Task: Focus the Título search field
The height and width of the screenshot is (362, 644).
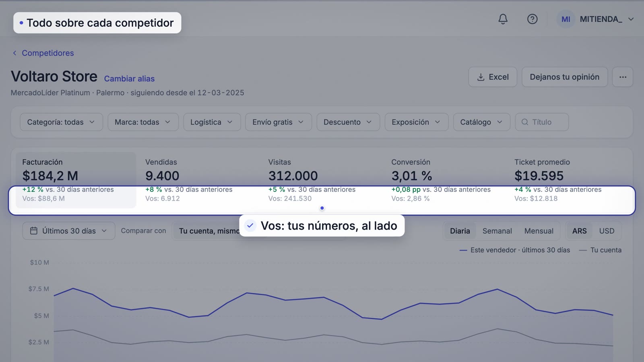Action: (542, 122)
